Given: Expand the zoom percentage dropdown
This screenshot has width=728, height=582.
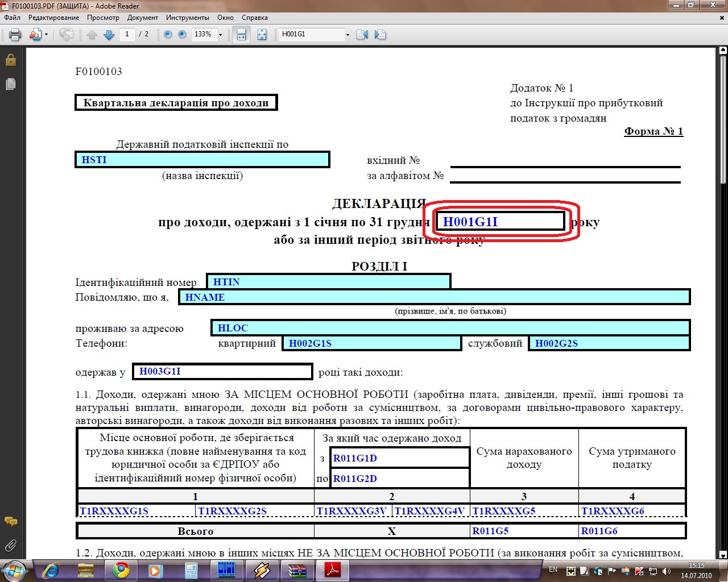Looking at the screenshot, I should point(221,35).
